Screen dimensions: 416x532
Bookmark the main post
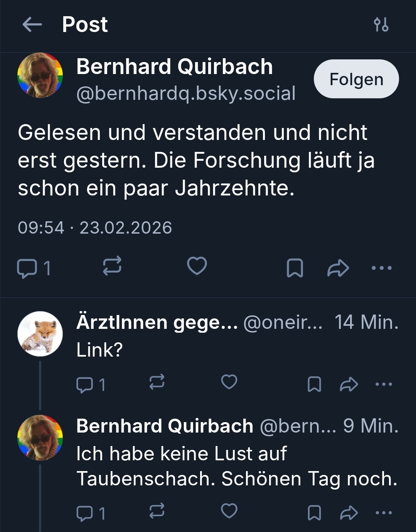[295, 268]
